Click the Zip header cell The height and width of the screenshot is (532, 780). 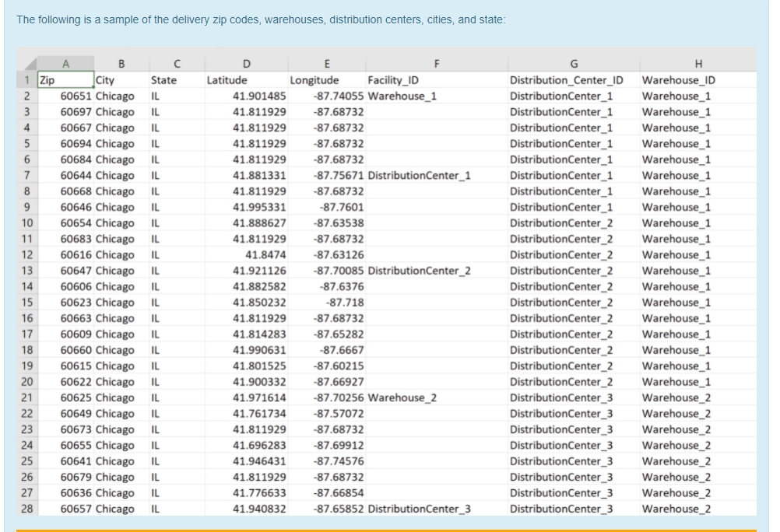[65, 80]
